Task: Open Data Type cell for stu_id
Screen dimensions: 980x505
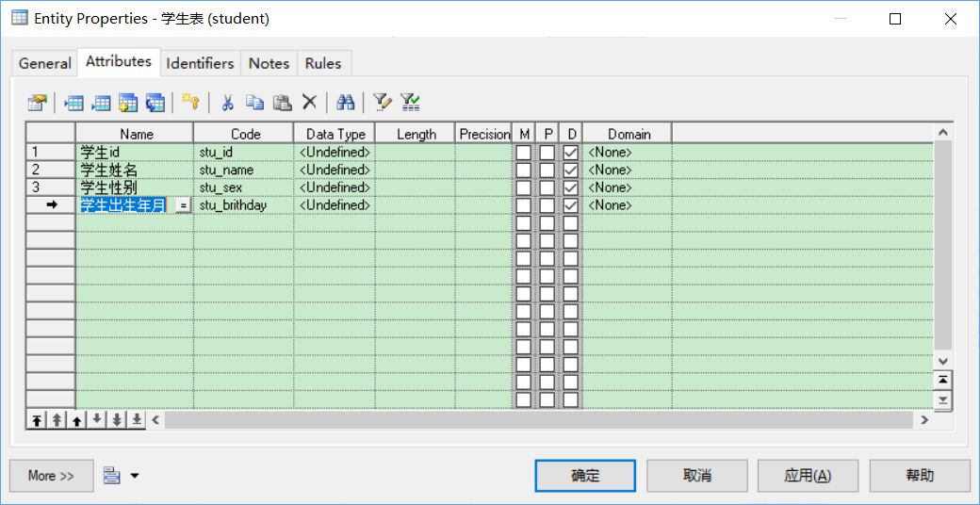Action: (x=335, y=152)
